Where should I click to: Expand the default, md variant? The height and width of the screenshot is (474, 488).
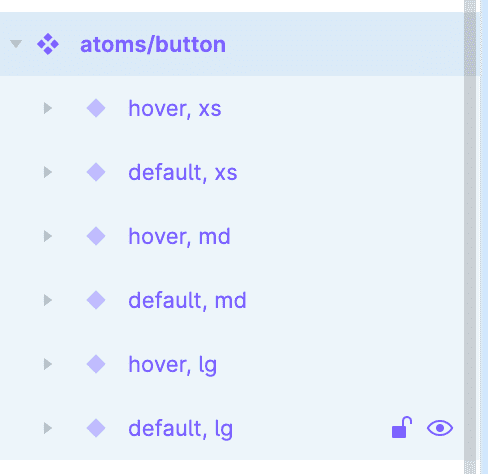(48, 300)
